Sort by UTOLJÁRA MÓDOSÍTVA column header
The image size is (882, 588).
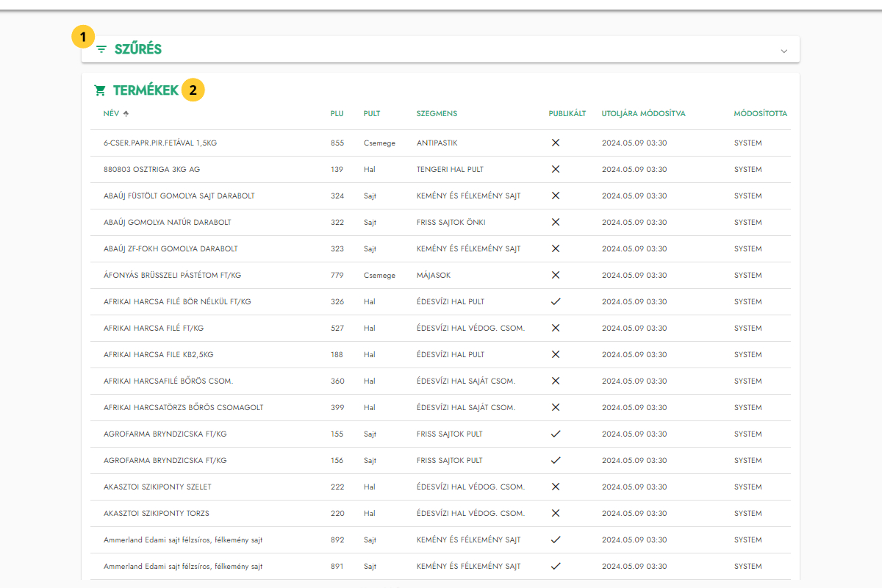(643, 114)
